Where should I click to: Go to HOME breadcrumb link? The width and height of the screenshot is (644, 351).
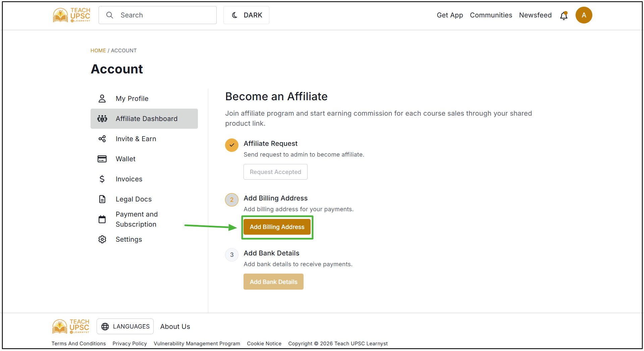click(x=98, y=51)
